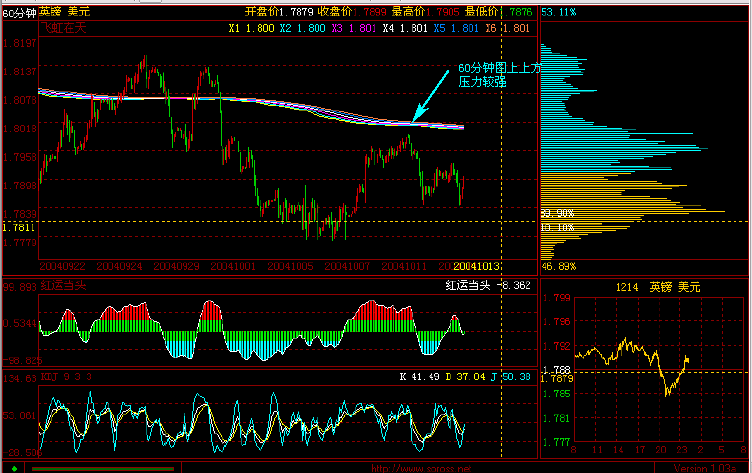Click the 134.63 KDJ axis label

coord(20,379)
